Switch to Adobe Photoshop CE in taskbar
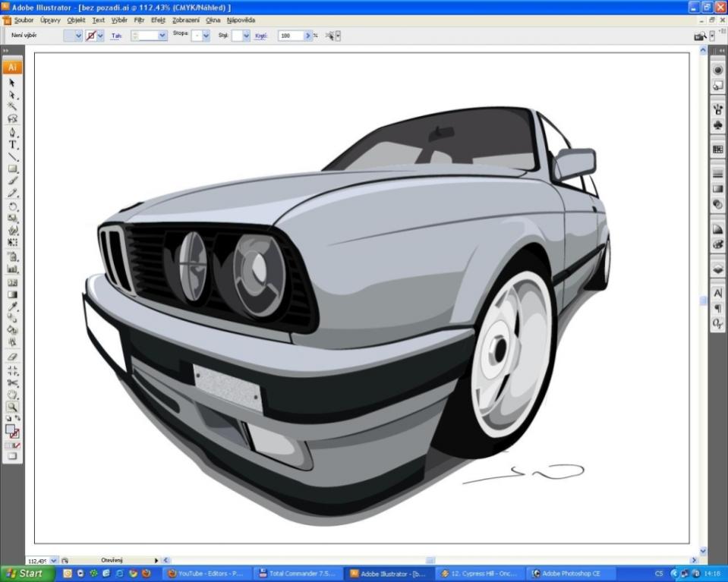Image resolution: width=728 pixels, height=582 pixels. point(571,574)
